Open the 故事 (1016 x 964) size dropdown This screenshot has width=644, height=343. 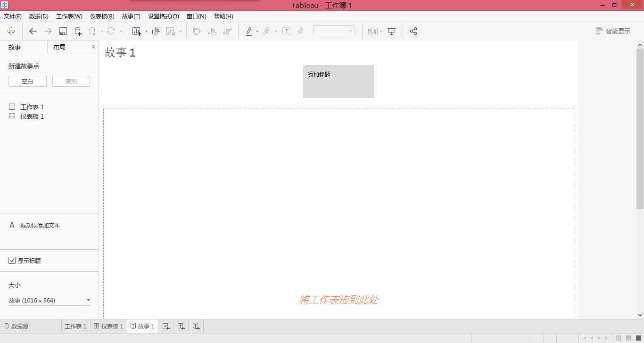point(50,300)
